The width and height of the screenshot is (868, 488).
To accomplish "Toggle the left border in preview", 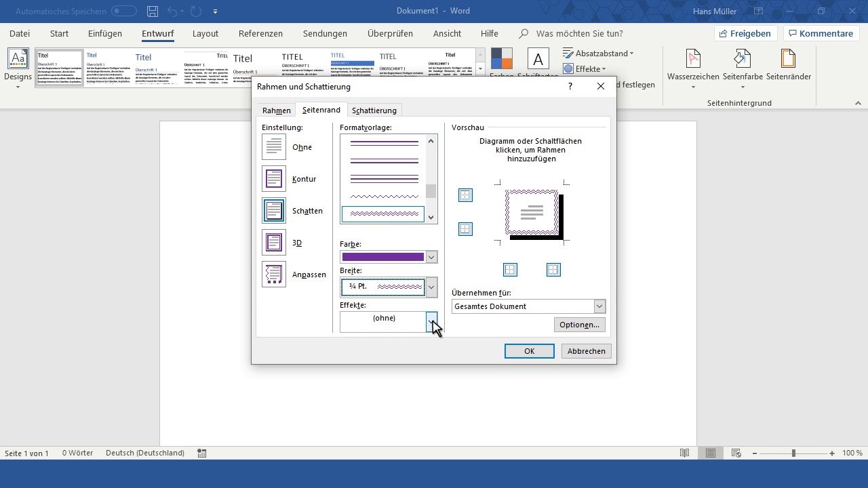I will pyautogui.click(x=511, y=270).
